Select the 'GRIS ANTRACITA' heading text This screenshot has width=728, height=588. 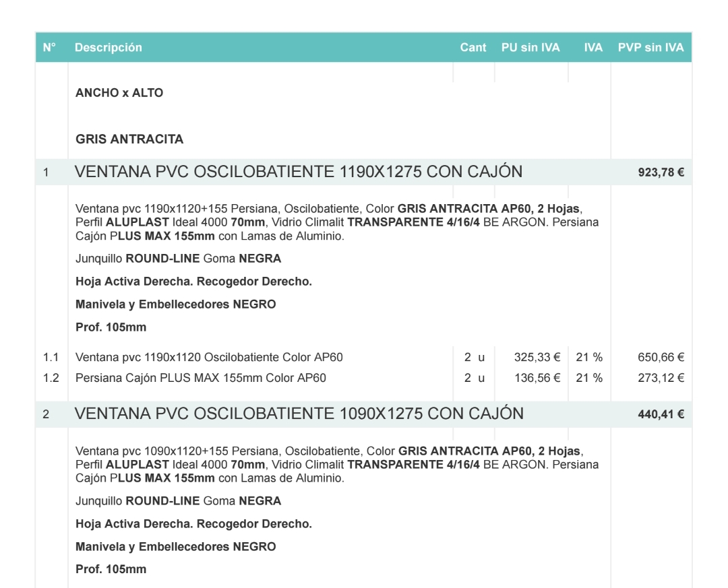point(129,139)
